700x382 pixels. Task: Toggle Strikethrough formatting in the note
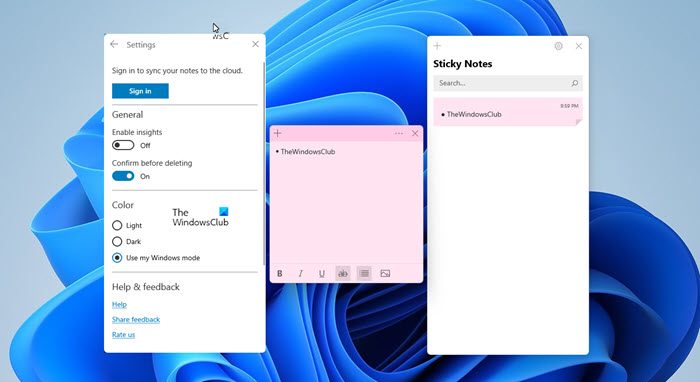click(x=343, y=274)
